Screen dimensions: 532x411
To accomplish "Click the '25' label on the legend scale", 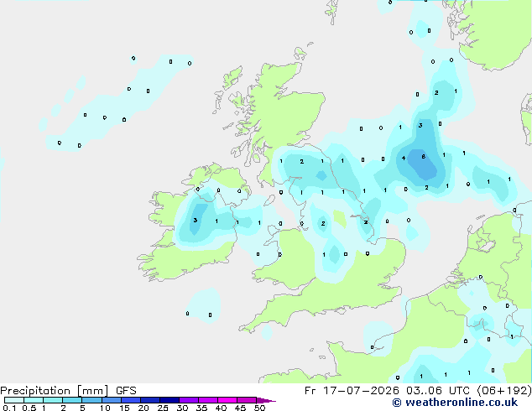I will tap(163, 408).
